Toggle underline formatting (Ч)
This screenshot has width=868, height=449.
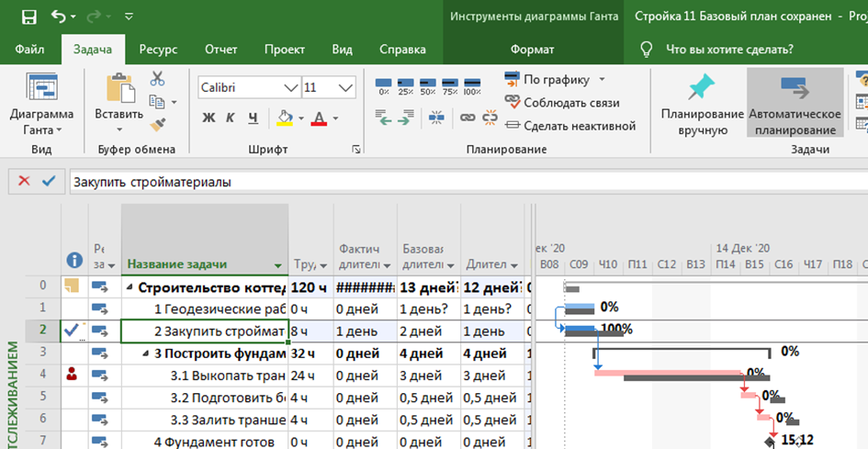253,118
